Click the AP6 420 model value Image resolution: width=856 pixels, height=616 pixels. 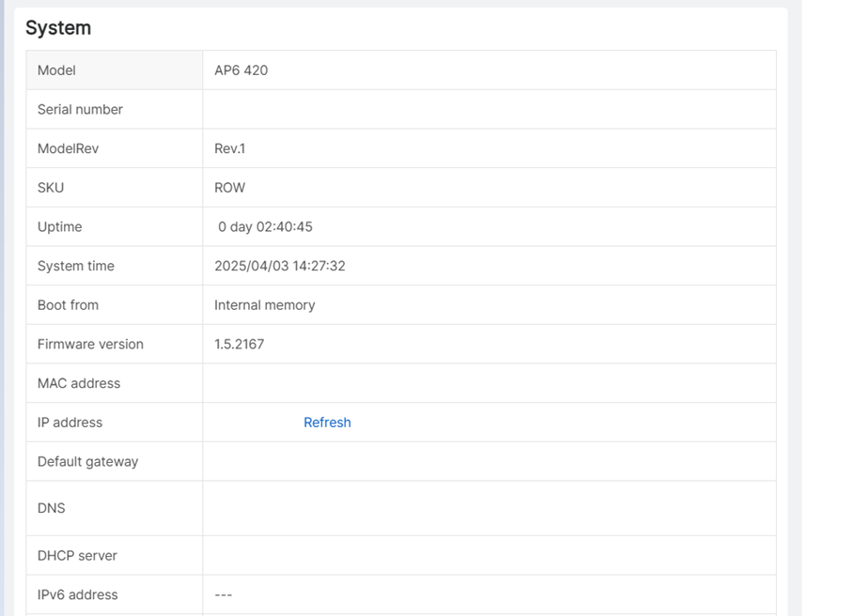pyautogui.click(x=241, y=70)
